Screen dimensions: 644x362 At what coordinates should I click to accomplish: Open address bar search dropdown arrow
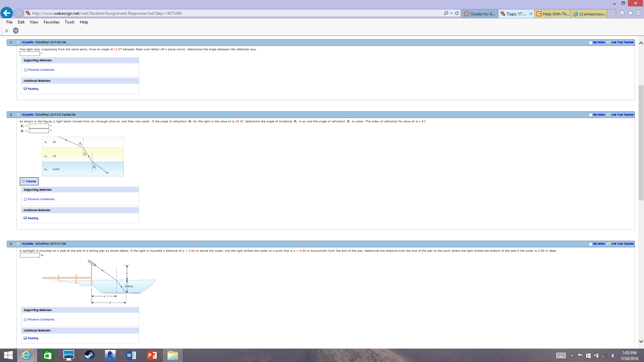[451, 13]
